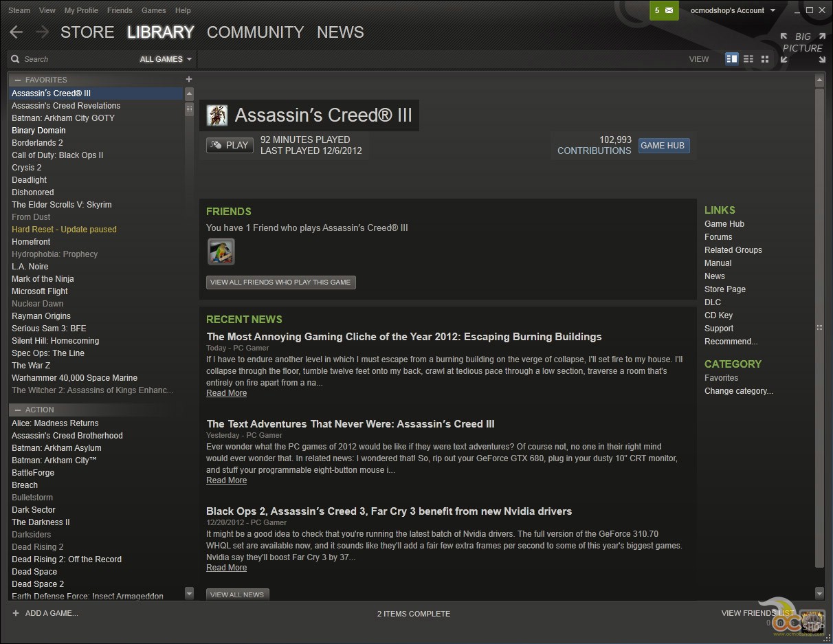Open the CD Key link

click(719, 315)
